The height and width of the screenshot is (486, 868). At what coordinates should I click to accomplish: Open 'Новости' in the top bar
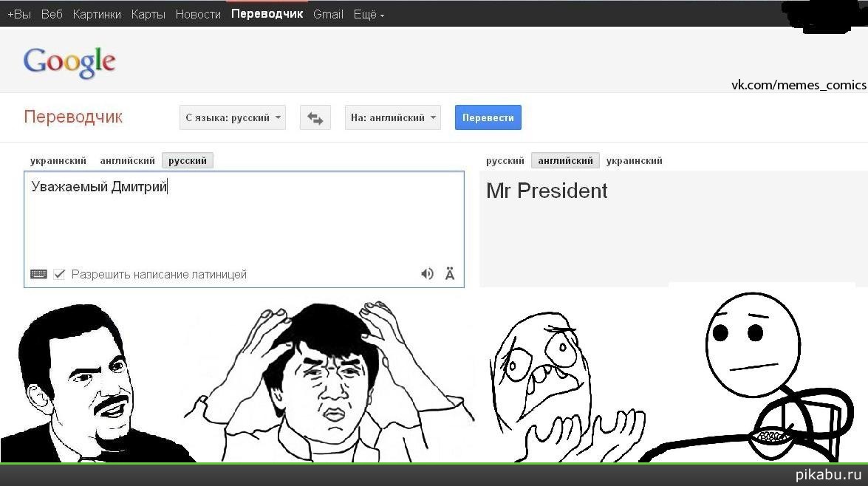198,14
